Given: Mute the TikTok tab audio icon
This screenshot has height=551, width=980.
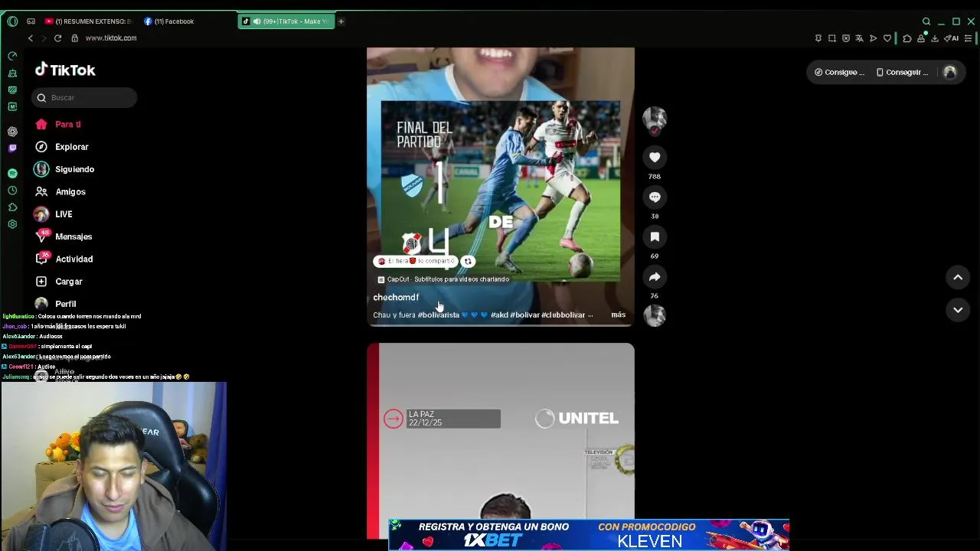Looking at the screenshot, I should coord(256,21).
